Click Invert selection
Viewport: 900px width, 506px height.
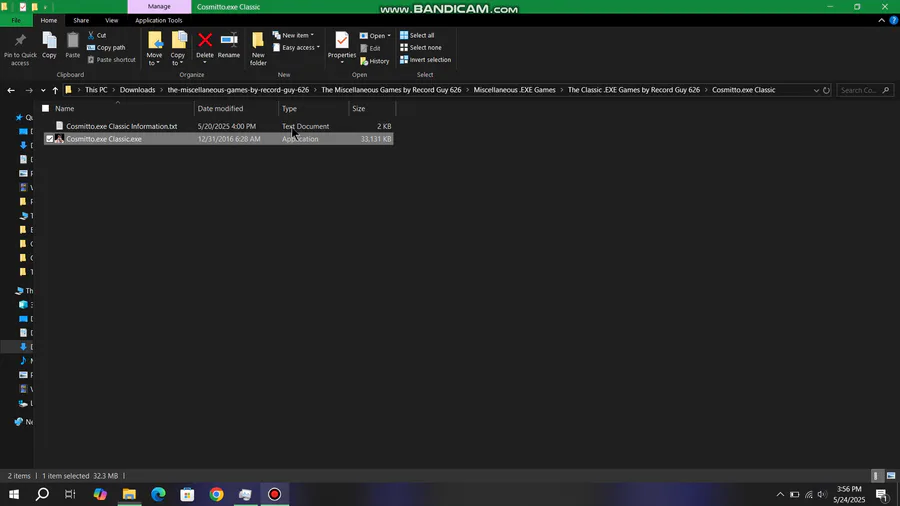[x=425, y=60]
